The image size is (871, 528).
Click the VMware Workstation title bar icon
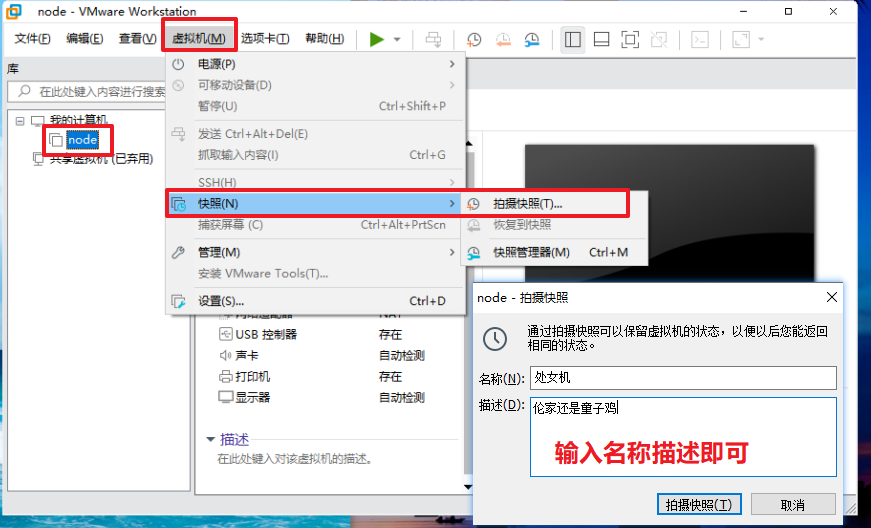coord(14,11)
